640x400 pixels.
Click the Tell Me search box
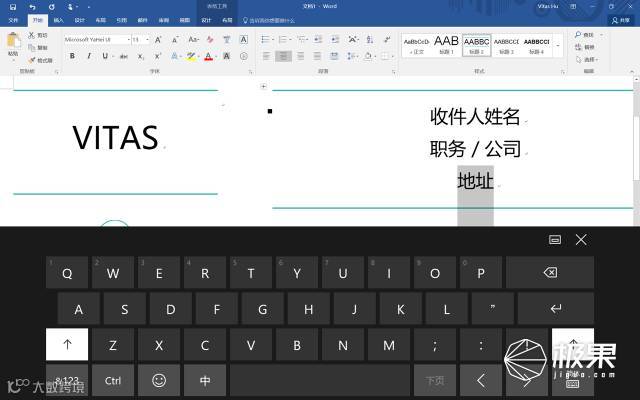(269, 20)
